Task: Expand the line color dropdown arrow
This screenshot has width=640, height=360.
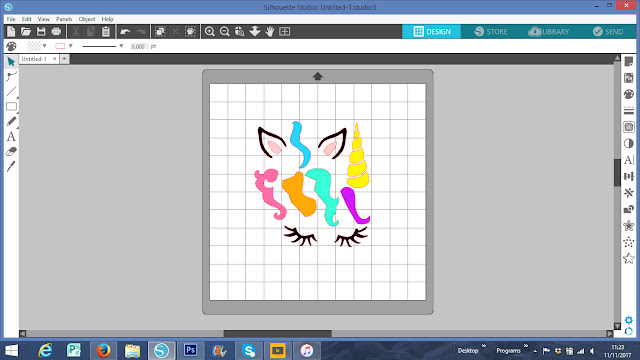Action: point(71,46)
